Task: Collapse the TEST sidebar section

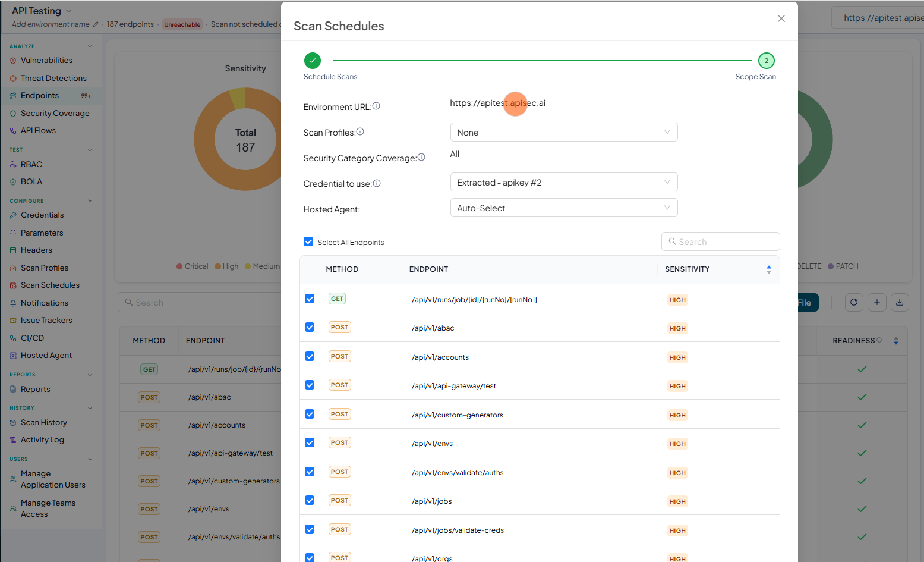Action: (90, 150)
